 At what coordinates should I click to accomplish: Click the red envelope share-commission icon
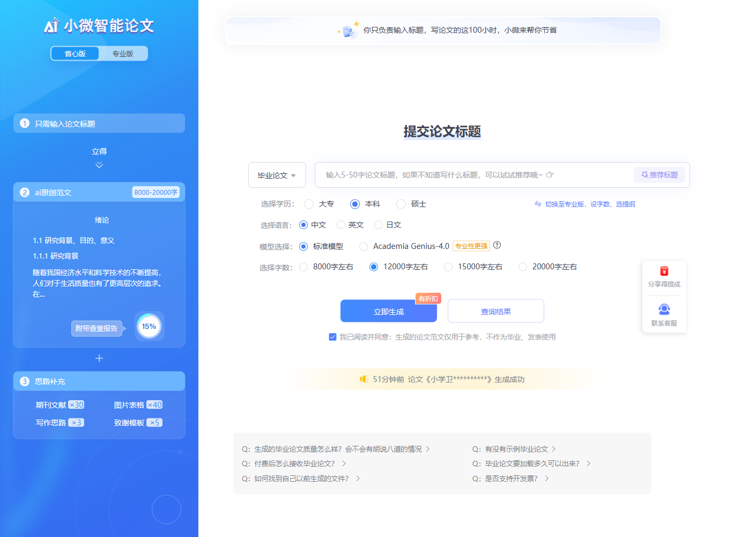click(x=664, y=271)
